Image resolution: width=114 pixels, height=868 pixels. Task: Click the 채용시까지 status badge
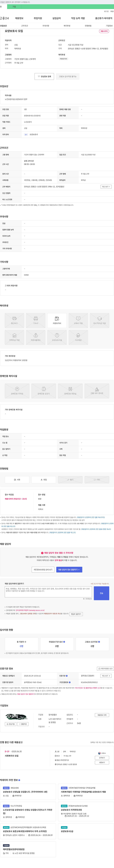coord(104,31)
